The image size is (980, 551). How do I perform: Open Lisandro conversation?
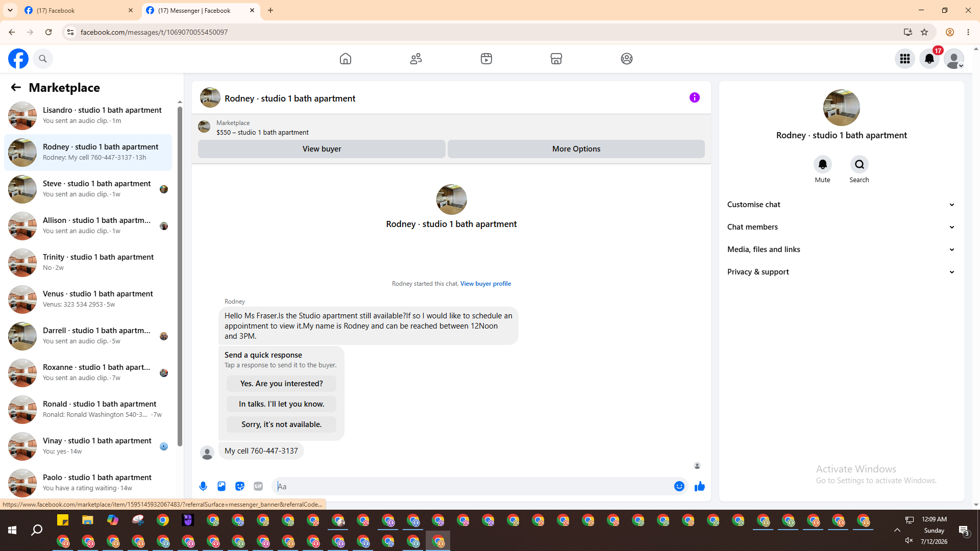(x=88, y=116)
